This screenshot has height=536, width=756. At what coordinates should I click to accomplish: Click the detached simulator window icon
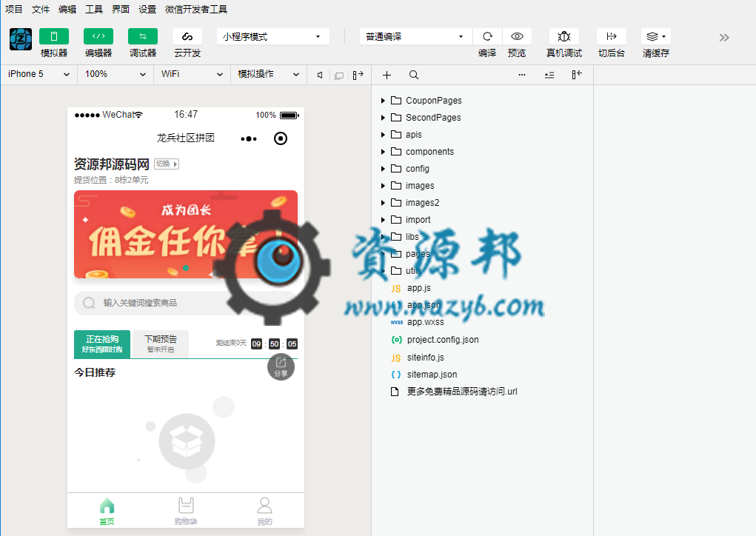339,76
